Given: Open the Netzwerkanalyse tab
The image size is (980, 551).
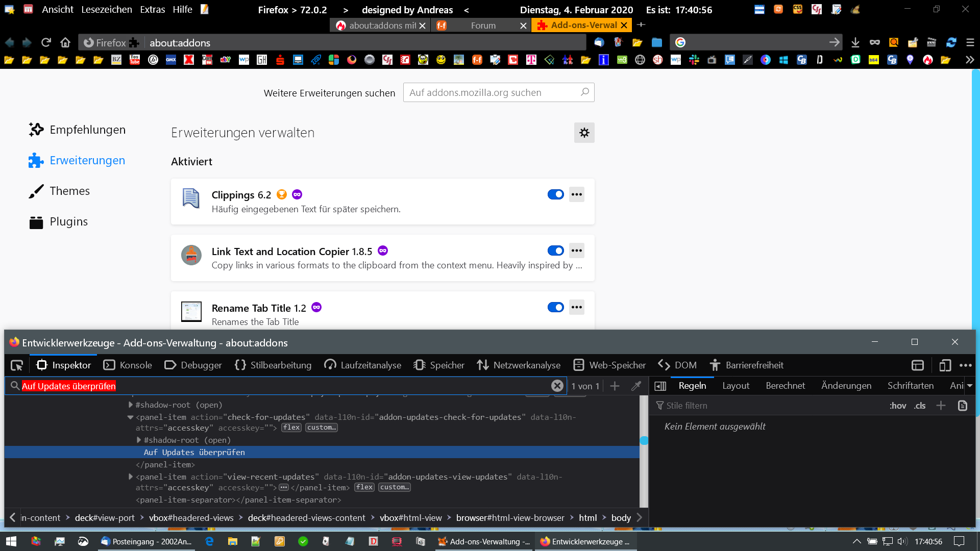Looking at the screenshot, I should (x=519, y=365).
